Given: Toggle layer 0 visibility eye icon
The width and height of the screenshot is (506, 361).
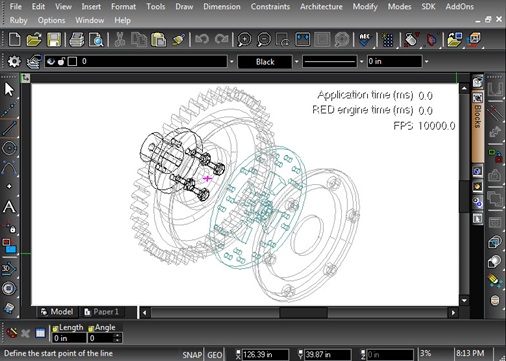Looking at the screenshot, I should (x=51, y=61).
